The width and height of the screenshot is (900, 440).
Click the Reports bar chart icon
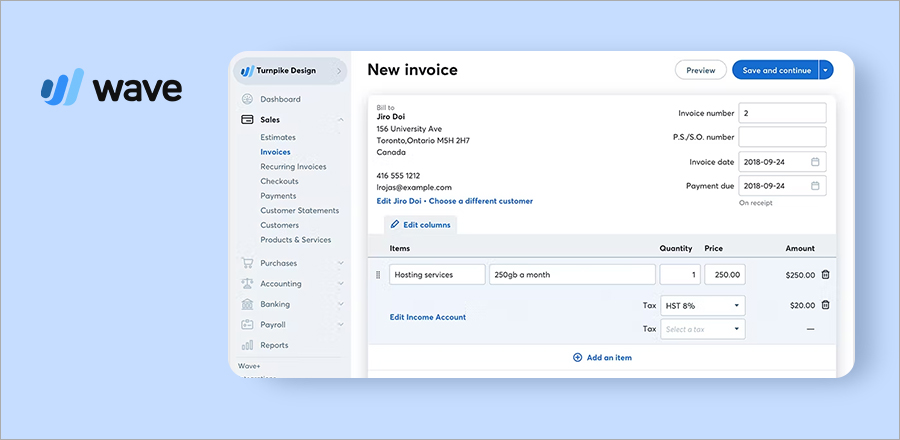pyautogui.click(x=247, y=345)
